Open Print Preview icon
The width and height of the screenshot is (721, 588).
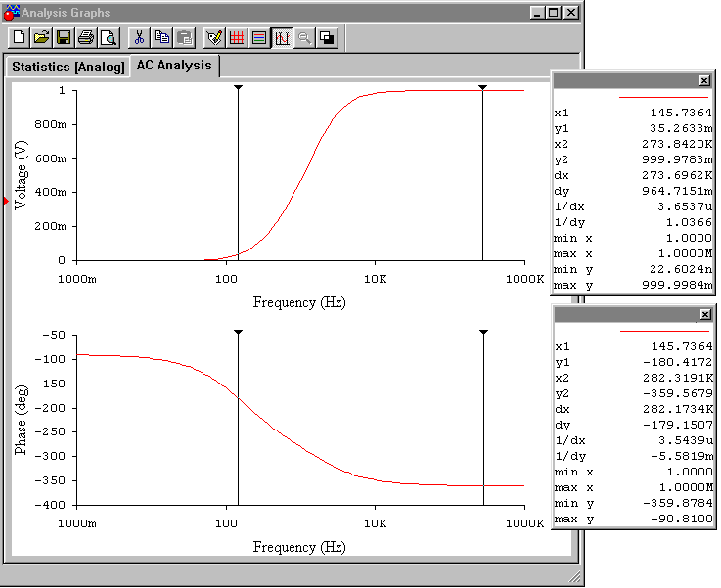coord(109,37)
